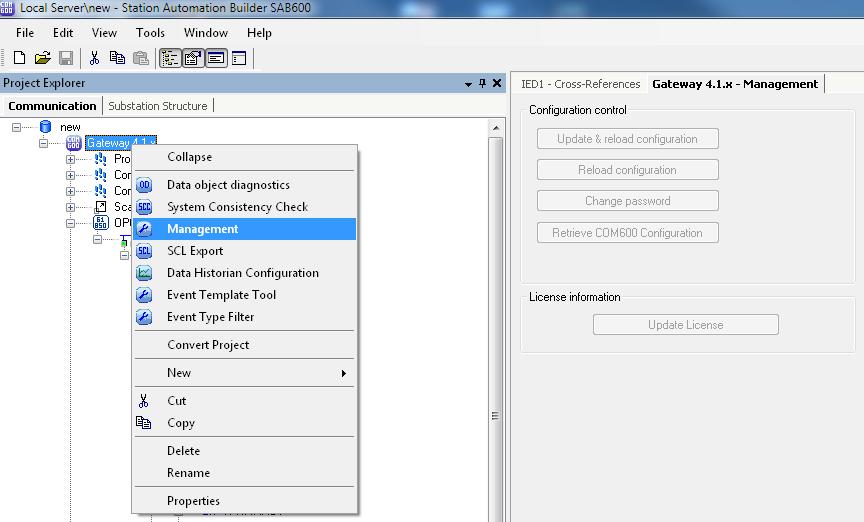Click the wrench icon beside Event Type Filter
The width and height of the screenshot is (864, 522).
144,317
